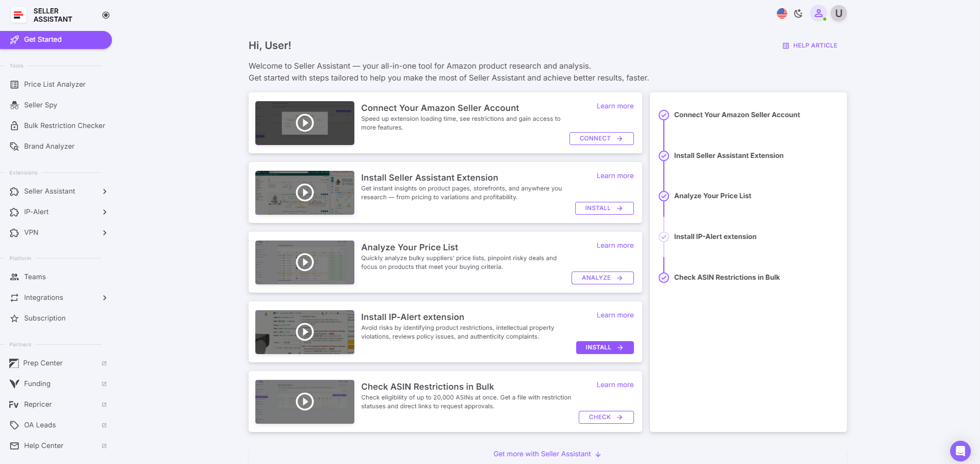
Task: Expand the VPN submenu chevron
Action: click(x=105, y=233)
